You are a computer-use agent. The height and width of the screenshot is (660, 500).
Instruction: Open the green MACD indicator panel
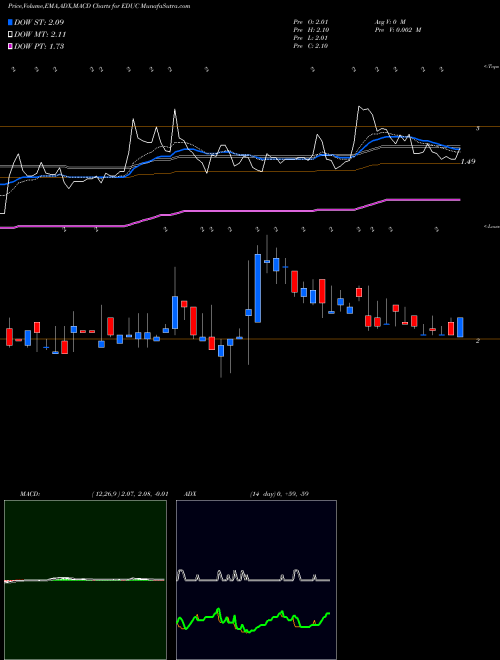(85, 580)
